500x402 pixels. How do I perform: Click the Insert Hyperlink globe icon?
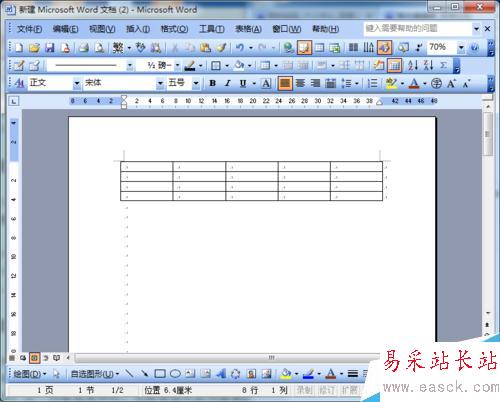pos(288,48)
